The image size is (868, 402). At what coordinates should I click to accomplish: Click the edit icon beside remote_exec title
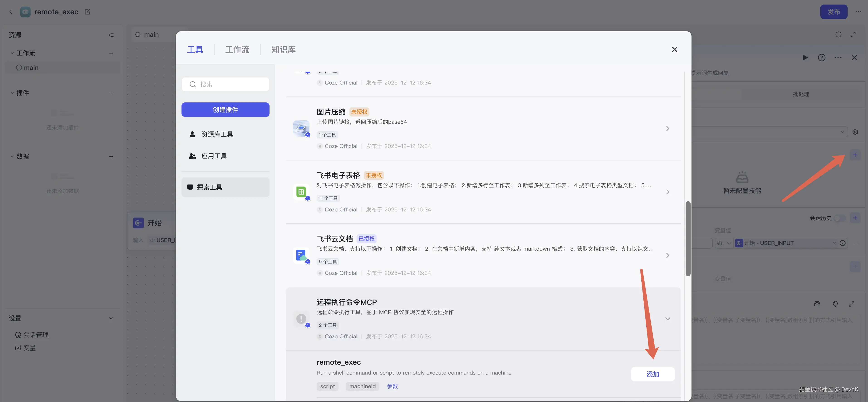pos(87,12)
